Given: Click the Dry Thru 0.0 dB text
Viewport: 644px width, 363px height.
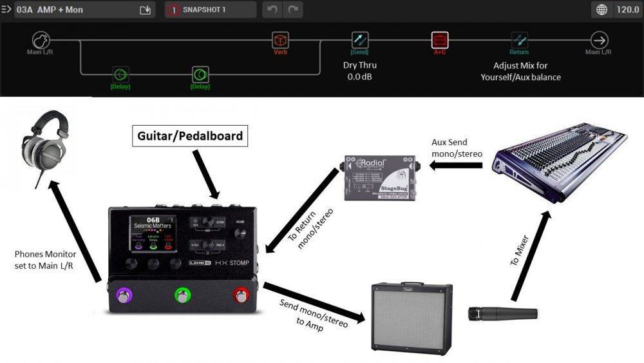Looking at the screenshot, I should [x=360, y=71].
